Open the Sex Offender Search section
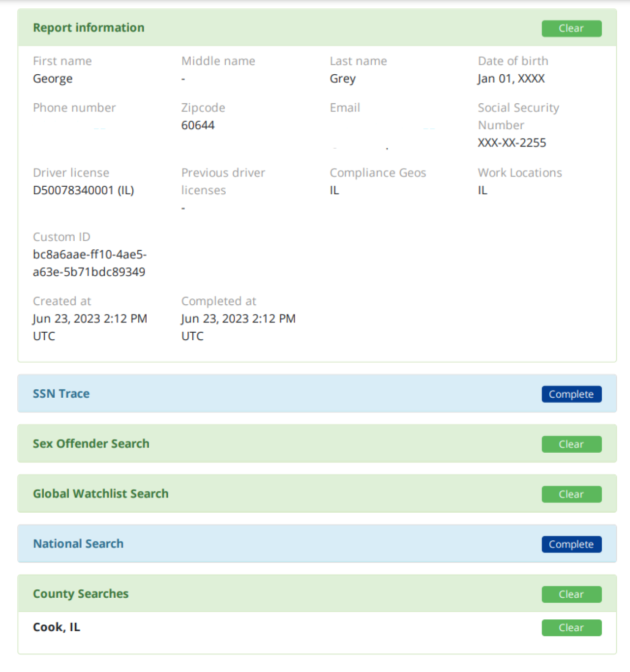 tap(91, 443)
